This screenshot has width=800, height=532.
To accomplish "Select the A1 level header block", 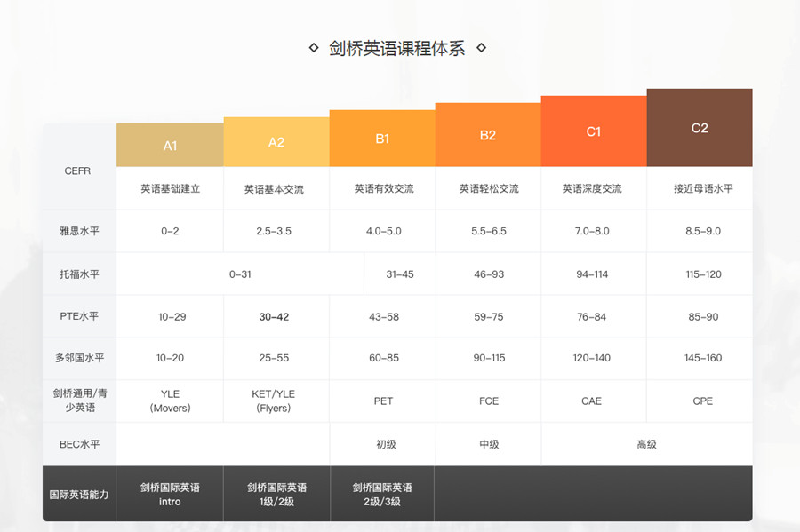I will click(170, 145).
